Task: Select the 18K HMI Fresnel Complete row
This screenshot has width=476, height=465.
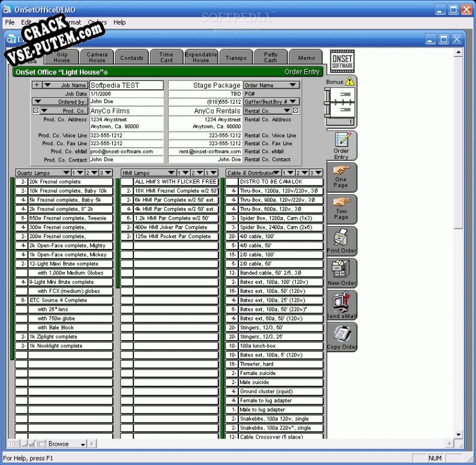Action: [x=169, y=191]
